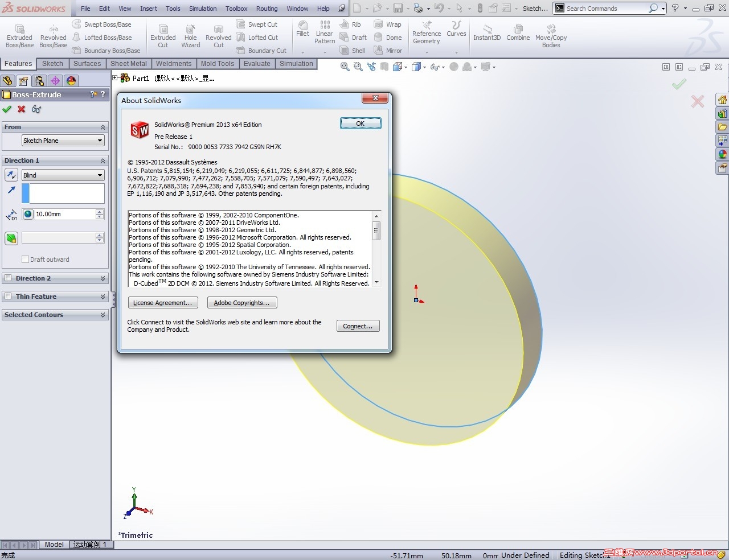Switch to the Evaluate tab
Viewport: 729px width, 560px height.
(x=257, y=64)
